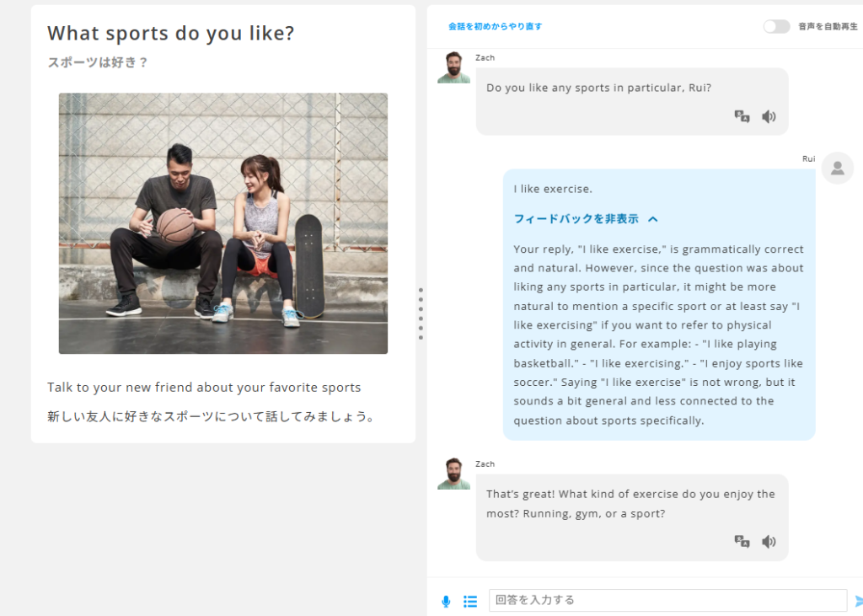Collapse feedback using the chevron arrow

[653, 219]
